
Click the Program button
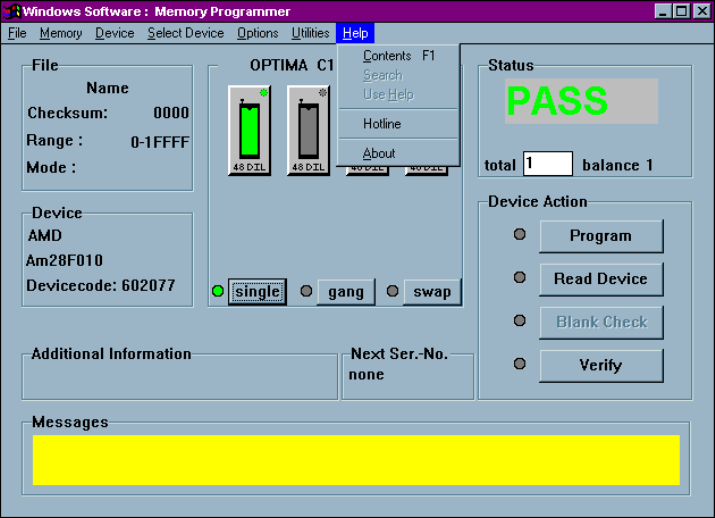pyautogui.click(x=601, y=236)
